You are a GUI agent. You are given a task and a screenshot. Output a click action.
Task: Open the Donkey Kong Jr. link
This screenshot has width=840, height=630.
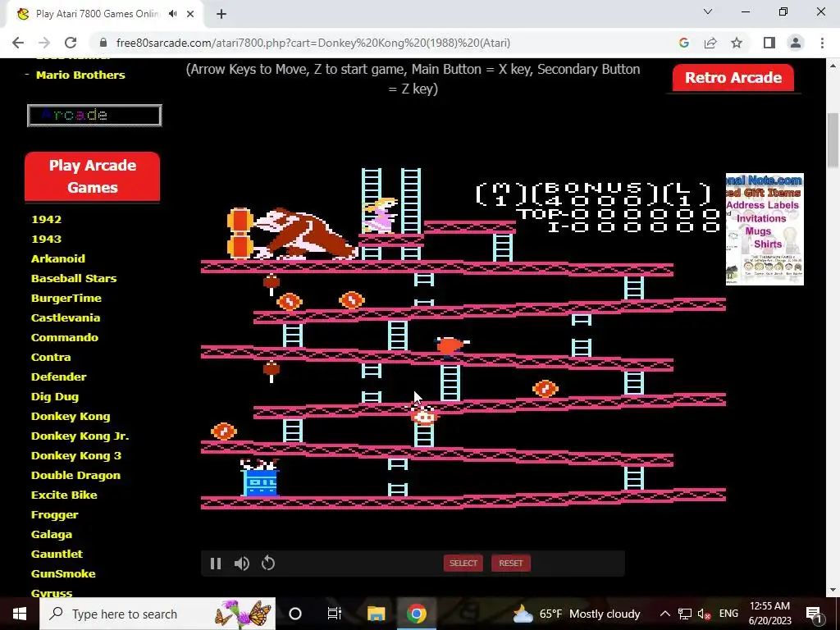click(80, 436)
